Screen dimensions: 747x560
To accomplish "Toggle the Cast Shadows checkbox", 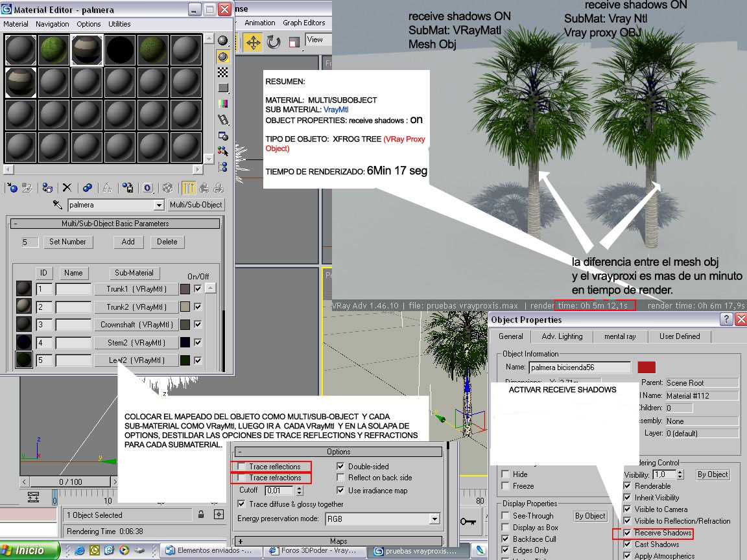I will 627,544.
